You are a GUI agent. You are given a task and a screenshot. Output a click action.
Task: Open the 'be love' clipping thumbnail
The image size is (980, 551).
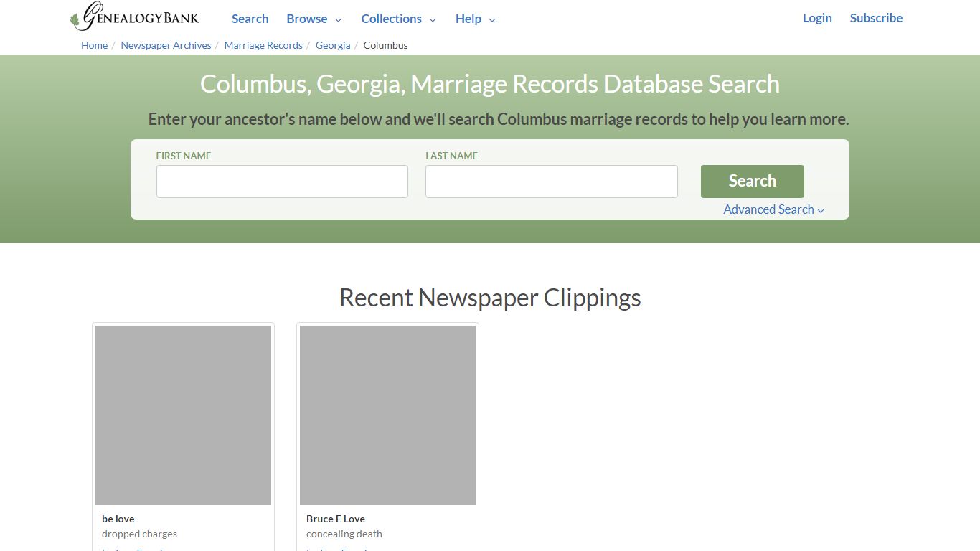coord(183,415)
